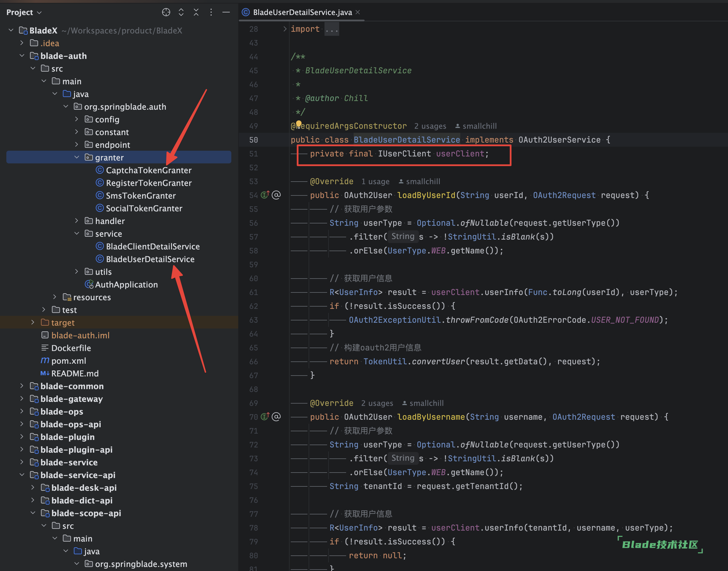The width and height of the screenshot is (728, 571).
Task: Collapse the blade-scope-api module
Action: tap(33, 513)
